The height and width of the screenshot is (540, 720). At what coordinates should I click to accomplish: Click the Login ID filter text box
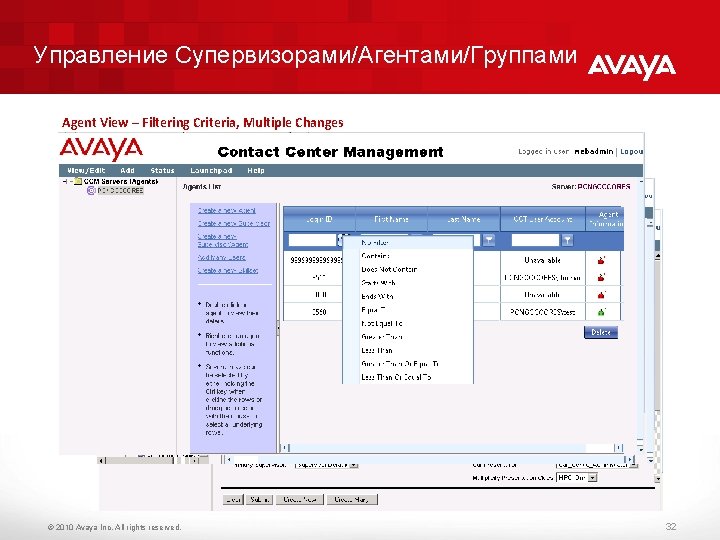tap(312, 240)
